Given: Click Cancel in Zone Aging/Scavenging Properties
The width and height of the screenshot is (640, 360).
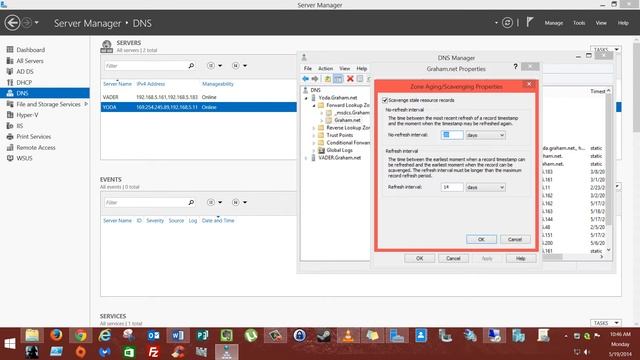Looking at the screenshot, I should coord(515,240).
